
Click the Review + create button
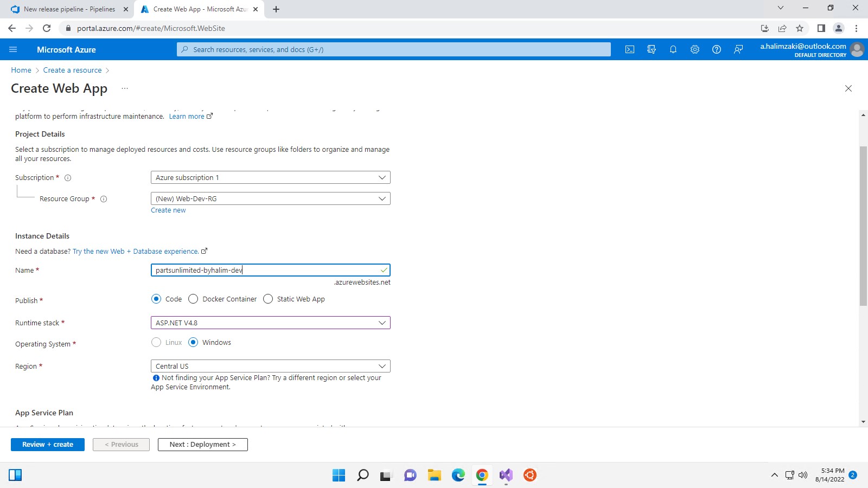point(48,445)
